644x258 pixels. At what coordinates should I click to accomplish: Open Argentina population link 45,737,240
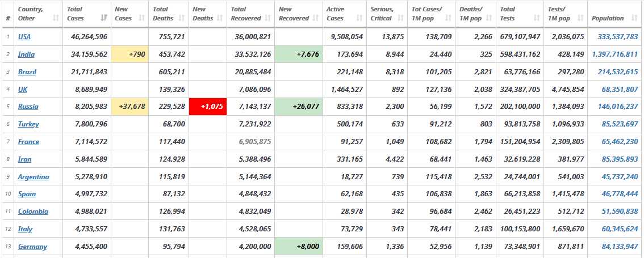click(620, 177)
